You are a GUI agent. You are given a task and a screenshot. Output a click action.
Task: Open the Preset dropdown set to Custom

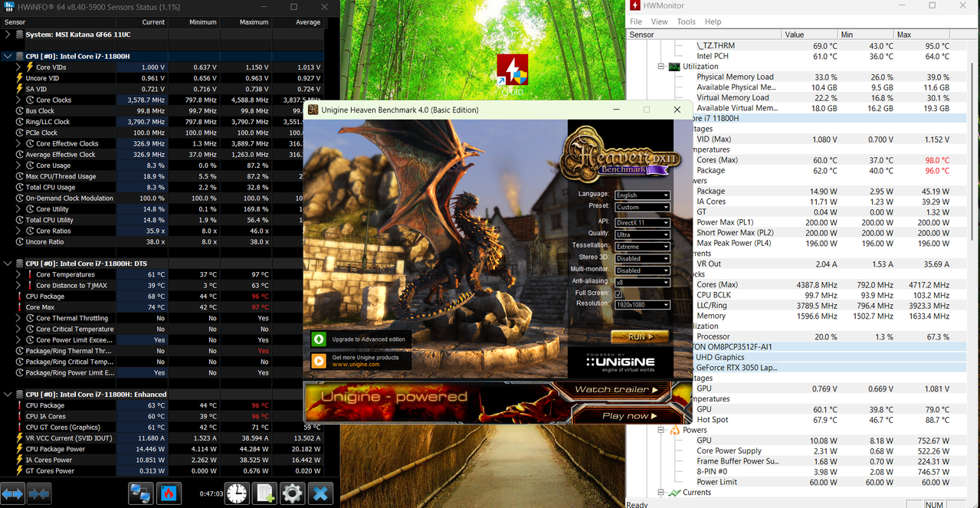coord(642,207)
